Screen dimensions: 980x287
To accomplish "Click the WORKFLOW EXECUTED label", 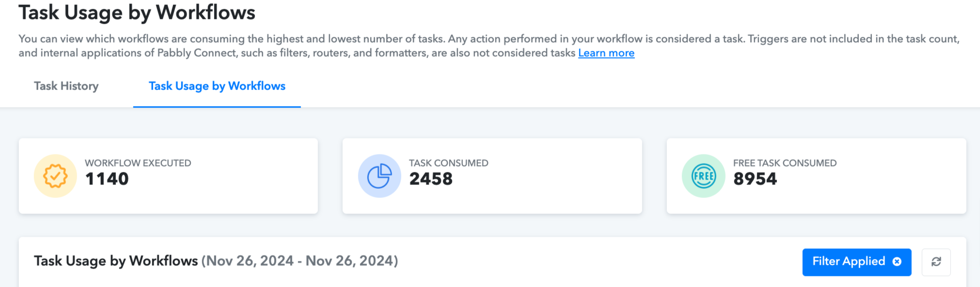I will tap(138, 163).
